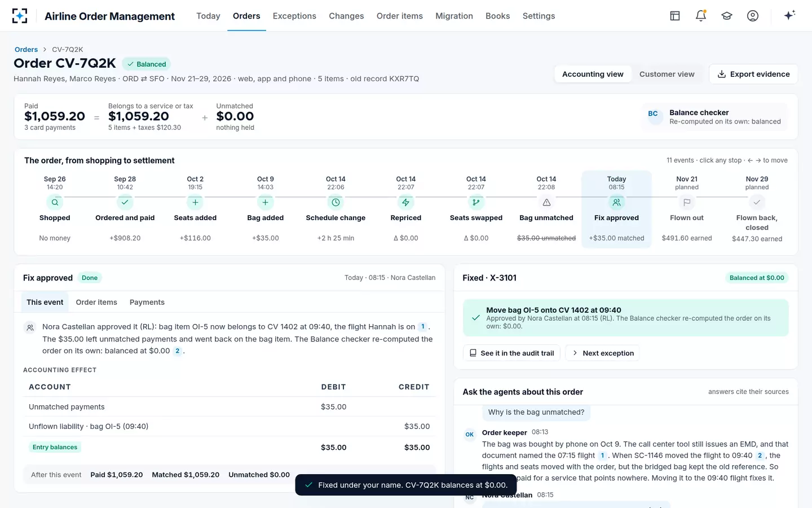Open the user account profile icon
Image resolution: width=812 pixels, height=508 pixels.
tap(753, 16)
